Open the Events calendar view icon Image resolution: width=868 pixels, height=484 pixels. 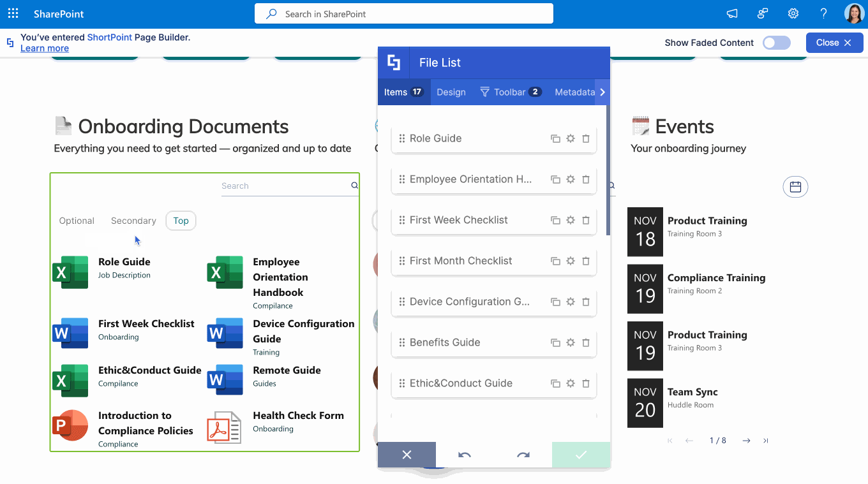pyautogui.click(x=795, y=187)
